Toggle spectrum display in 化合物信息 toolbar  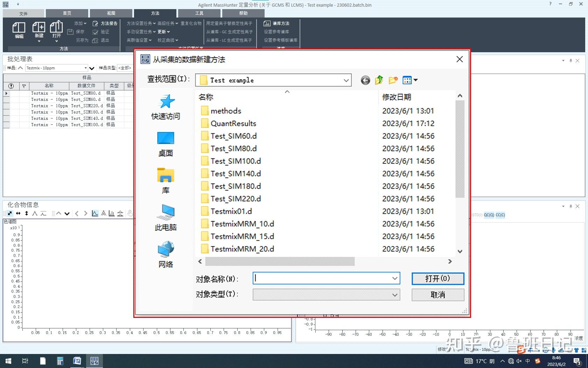[x=112, y=213]
